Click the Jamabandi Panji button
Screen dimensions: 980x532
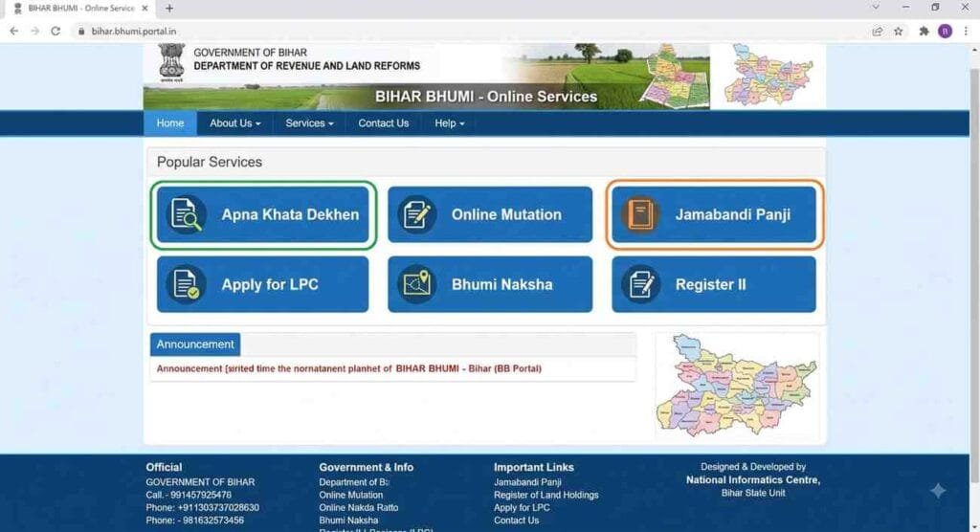[714, 214]
